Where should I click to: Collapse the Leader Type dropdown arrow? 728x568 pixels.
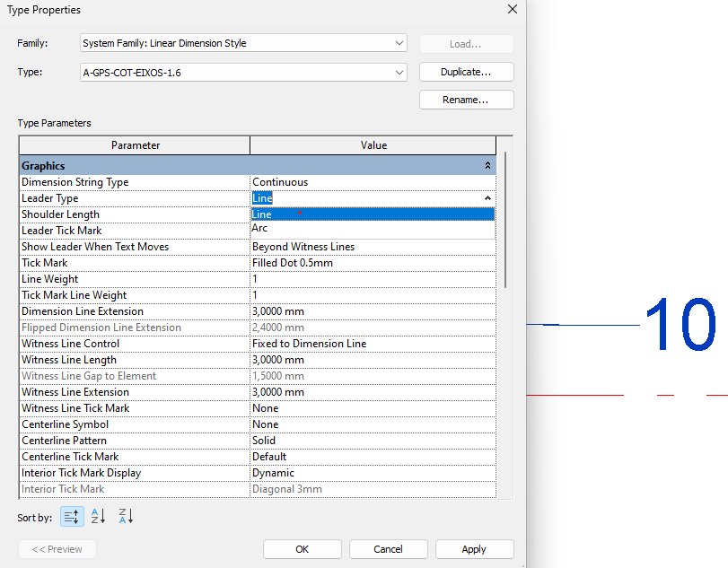[x=487, y=198]
